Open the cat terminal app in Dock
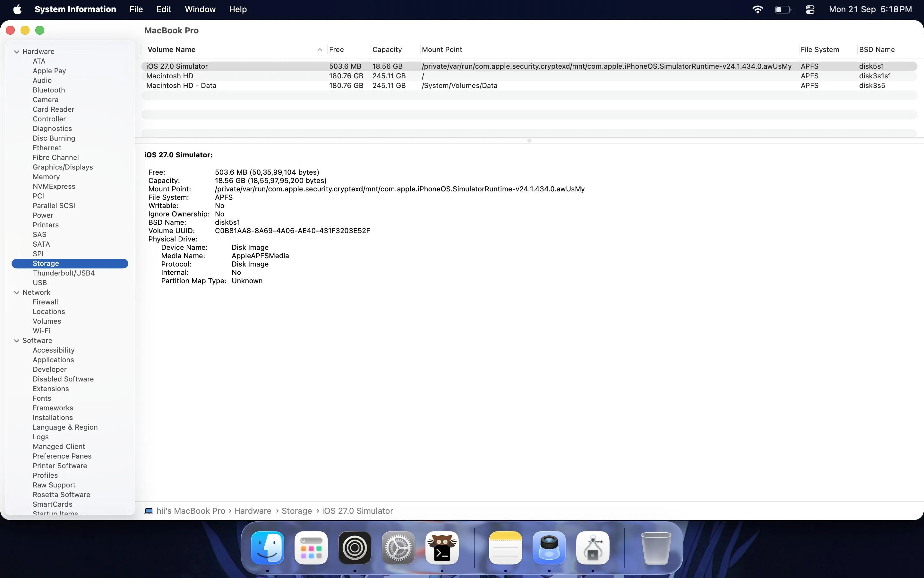 442,547
